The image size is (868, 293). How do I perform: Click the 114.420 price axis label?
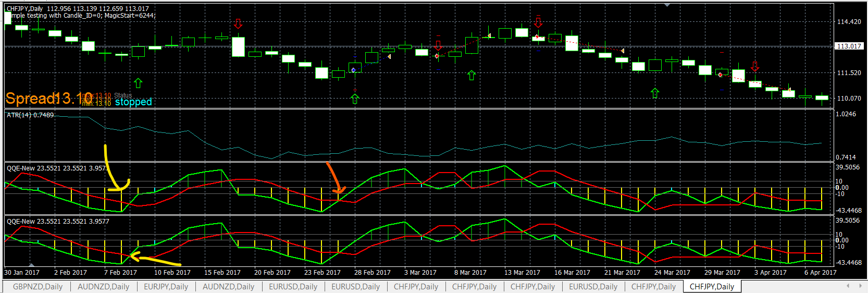[x=849, y=22]
